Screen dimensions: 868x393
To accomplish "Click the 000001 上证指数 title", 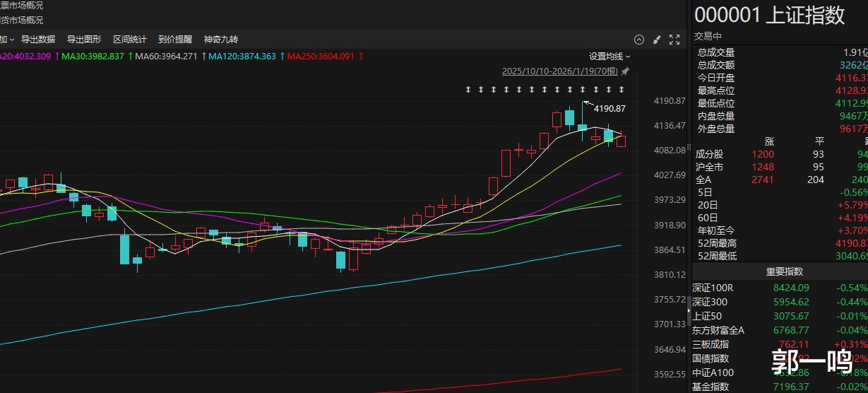I will pyautogui.click(x=770, y=16).
